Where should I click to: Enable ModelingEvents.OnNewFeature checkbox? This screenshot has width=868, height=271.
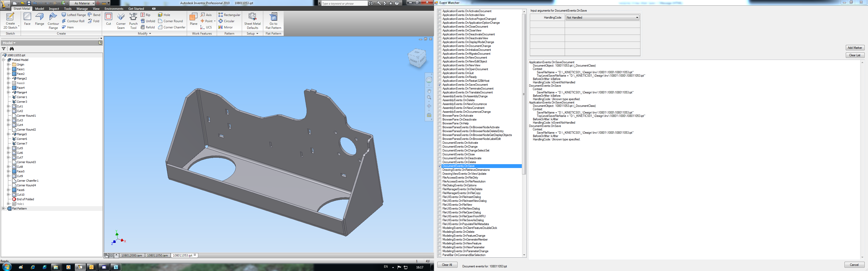pos(439,243)
